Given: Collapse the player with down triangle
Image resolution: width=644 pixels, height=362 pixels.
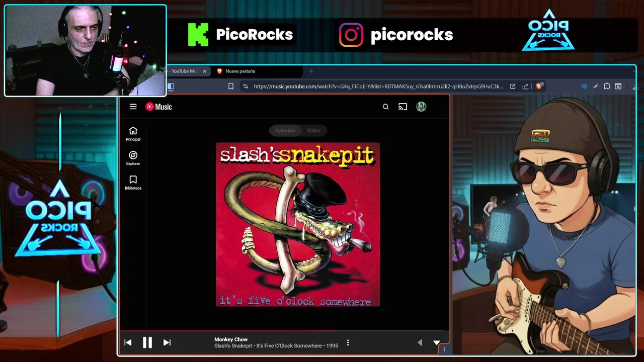Looking at the screenshot, I should point(436,342).
